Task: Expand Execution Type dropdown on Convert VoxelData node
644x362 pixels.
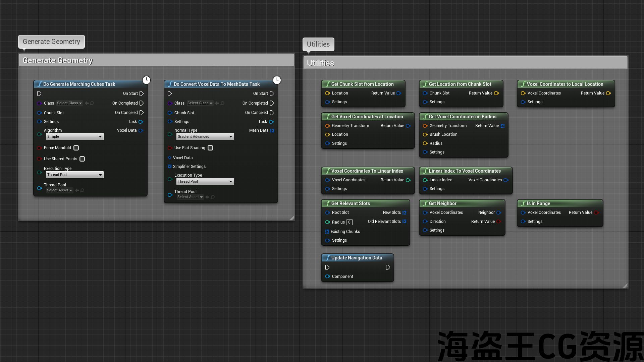Action: pos(205,182)
